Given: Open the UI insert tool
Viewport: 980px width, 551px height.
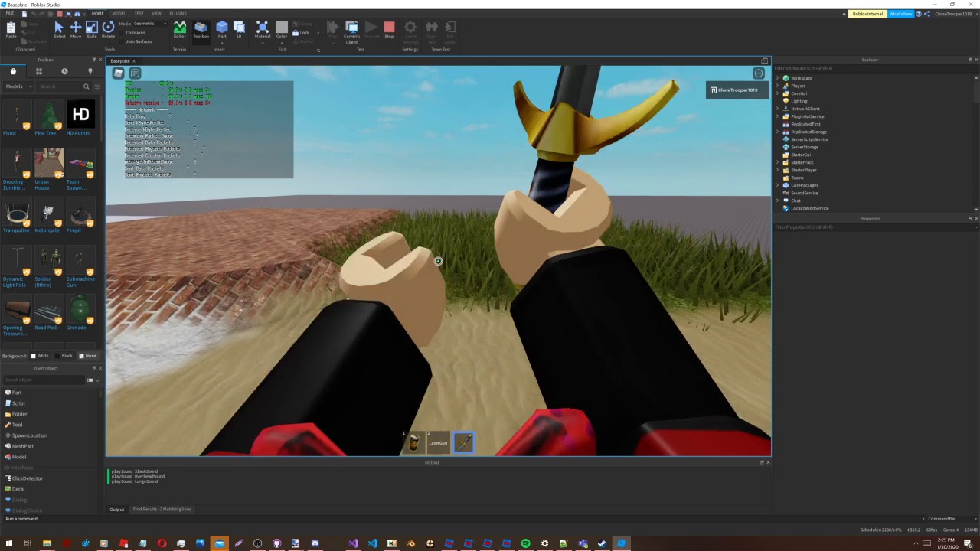Looking at the screenshot, I should 239,29.
